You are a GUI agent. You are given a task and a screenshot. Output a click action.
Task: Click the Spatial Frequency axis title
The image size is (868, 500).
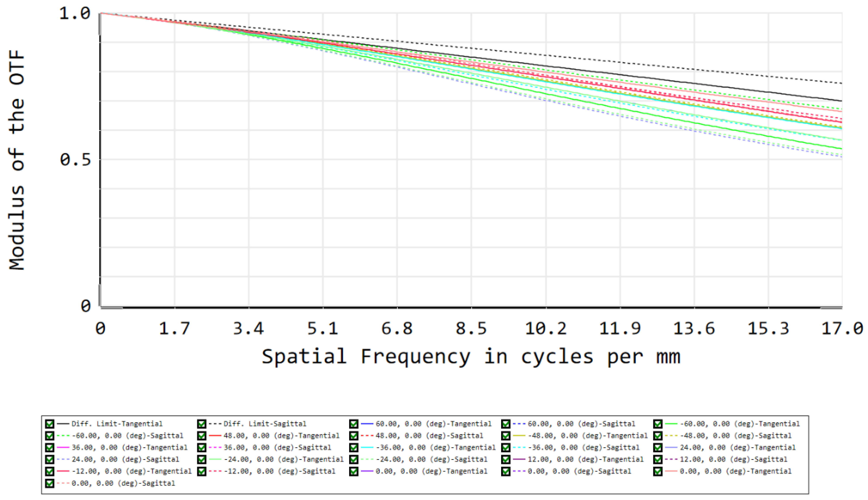click(x=471, y=357)
